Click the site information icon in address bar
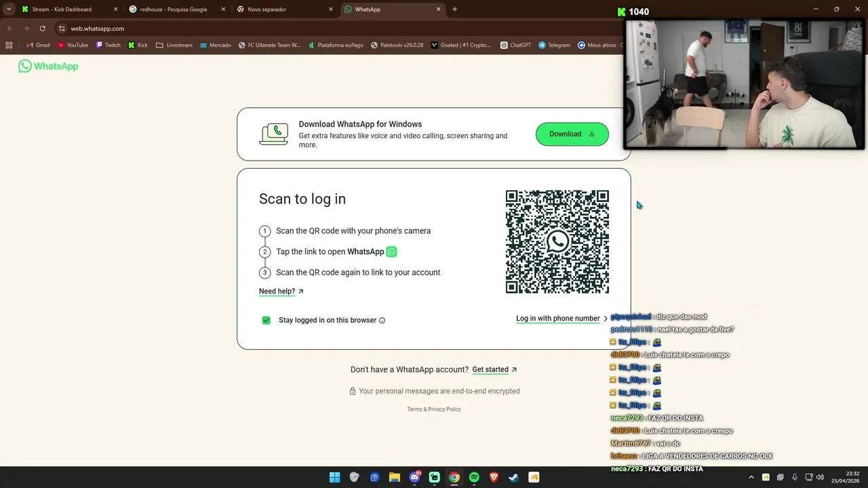Screen dimensions: 868x488 tap(62, 28)
